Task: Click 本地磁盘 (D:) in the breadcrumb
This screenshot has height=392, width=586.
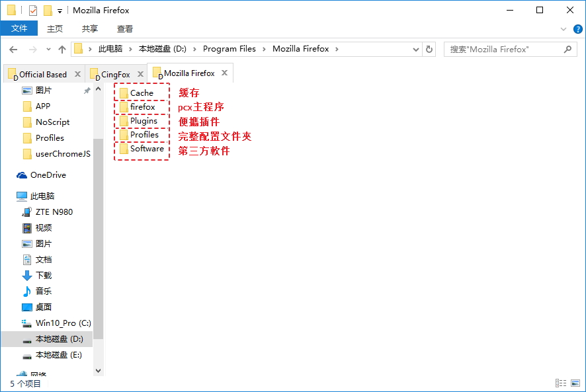Action: (163, 49)
